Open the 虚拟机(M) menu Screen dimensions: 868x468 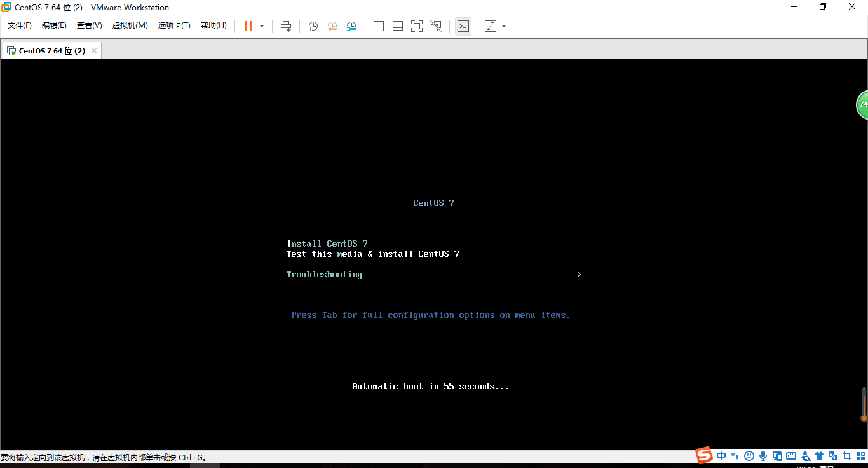click(130, 25)
